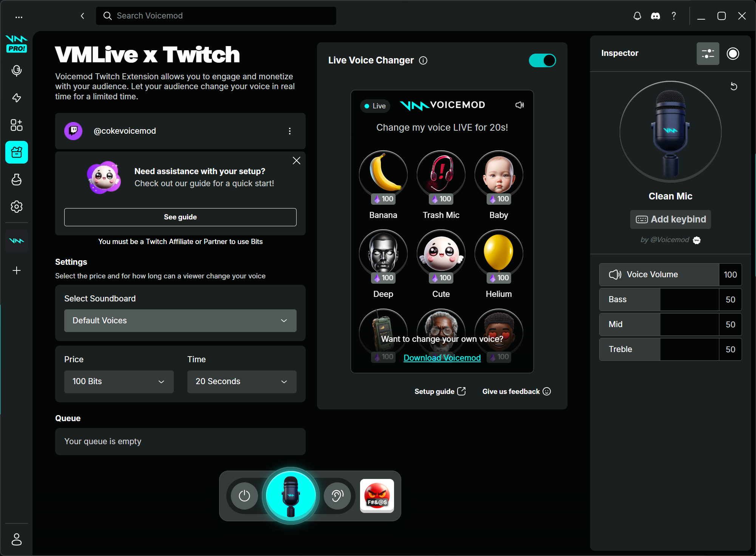Click the Search Voicemod input field
Image resolution: width=756 pixels, height=556 pixels.
(x=223, y=16)
